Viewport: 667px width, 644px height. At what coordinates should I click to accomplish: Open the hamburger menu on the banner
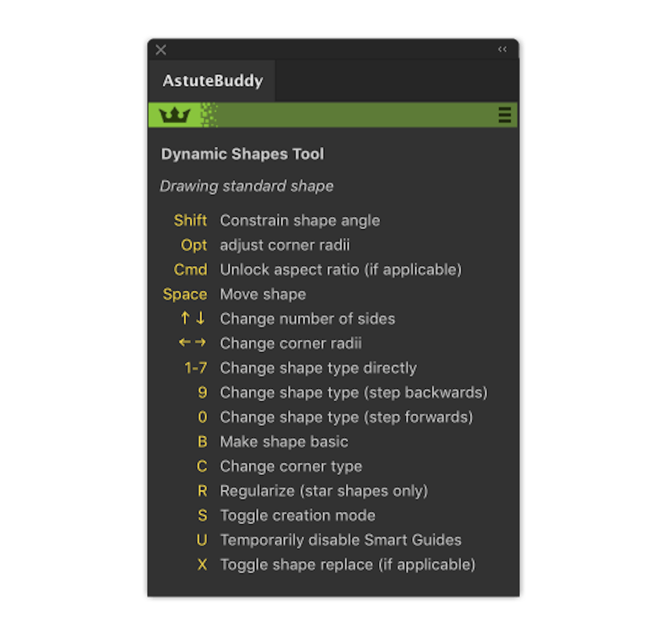(504, 114)
